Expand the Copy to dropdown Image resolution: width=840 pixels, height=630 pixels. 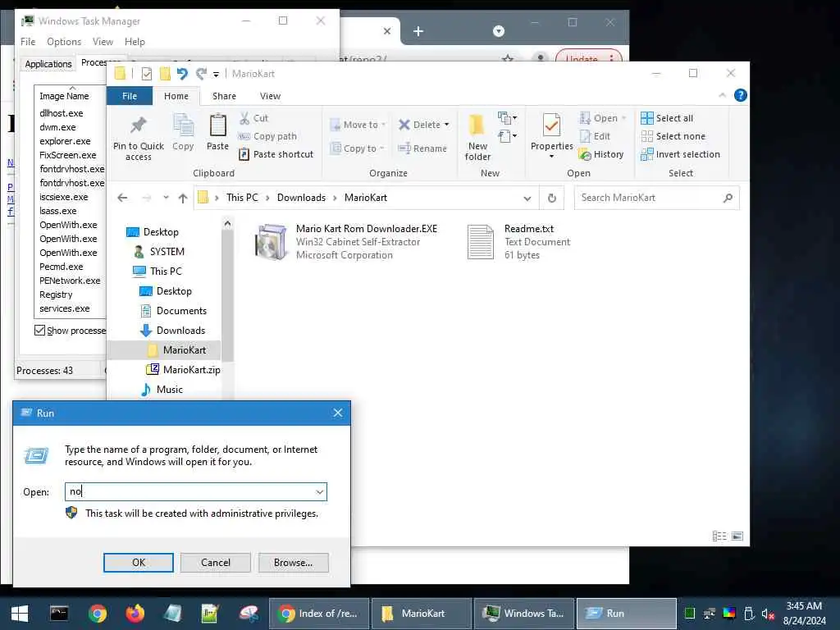click(382, 148)
